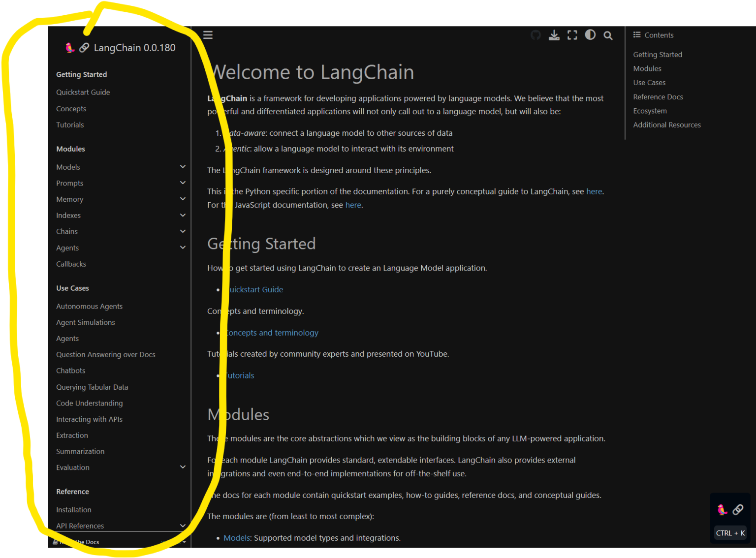Expand the Models section chevron
Viewport: 756px width, 558px height.
coord(183,167)
